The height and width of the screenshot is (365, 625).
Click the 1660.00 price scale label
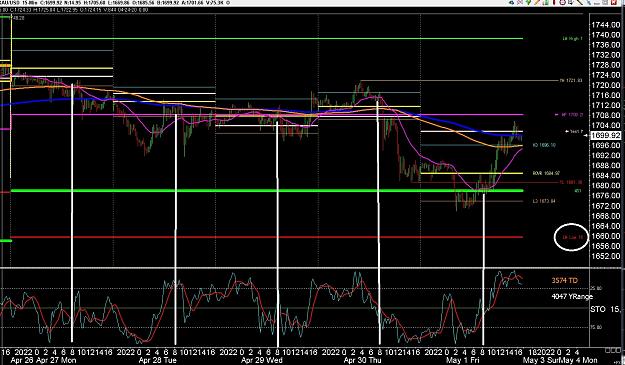coord(605,236)
